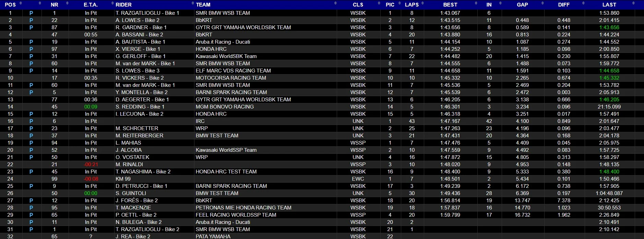Viewport: 644px width, 239px height.
Task: Select rider J. REA - Bike 2
Action: (133, 236)
